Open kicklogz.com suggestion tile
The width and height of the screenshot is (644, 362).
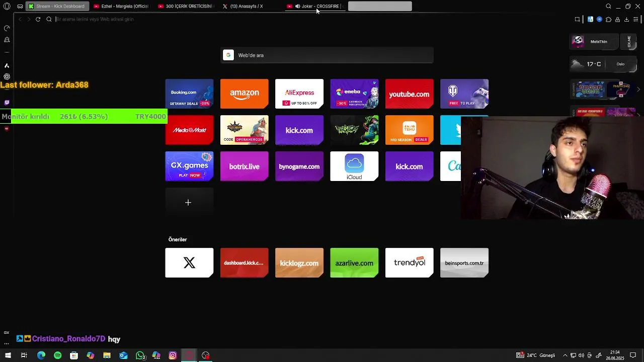299,262
